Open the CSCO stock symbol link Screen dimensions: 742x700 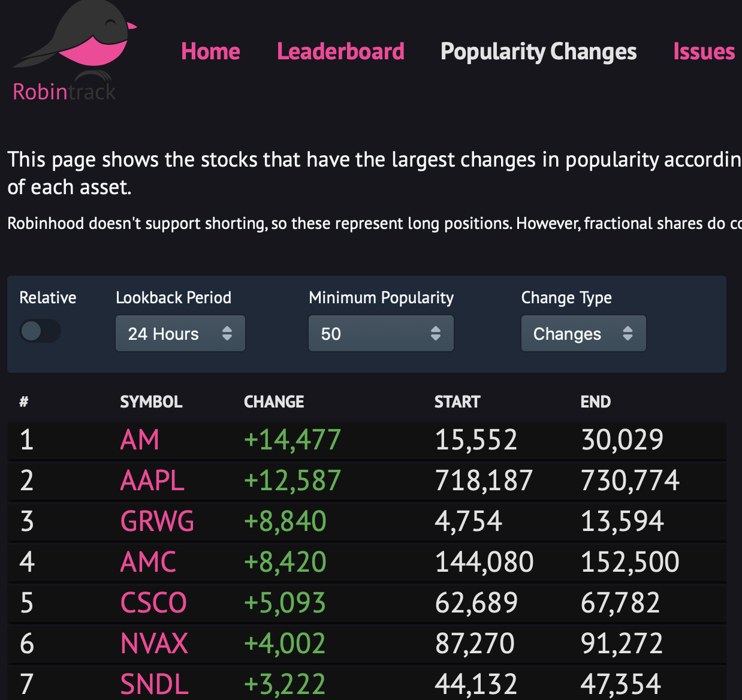[x=153, y=603]
